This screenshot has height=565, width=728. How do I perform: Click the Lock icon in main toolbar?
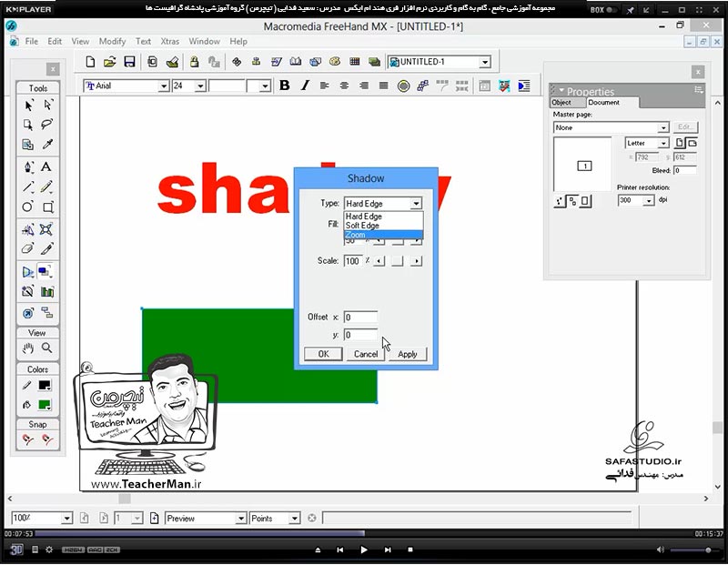[194, 62]
